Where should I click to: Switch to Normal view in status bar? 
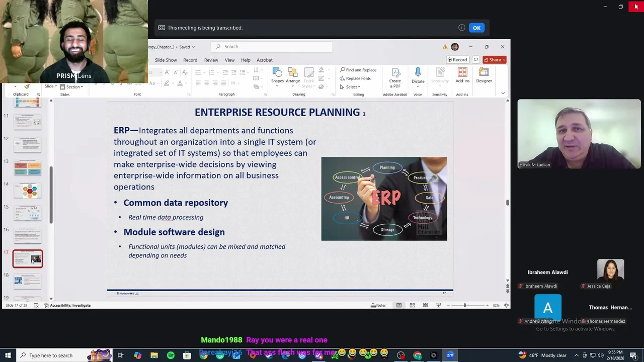pyautogui.click(x=399, y=305)
